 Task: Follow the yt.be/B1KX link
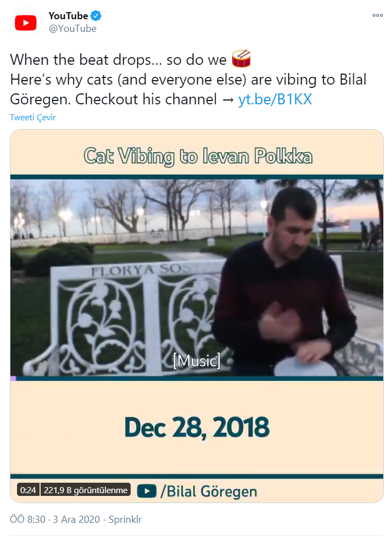click(x=275, y=99)
